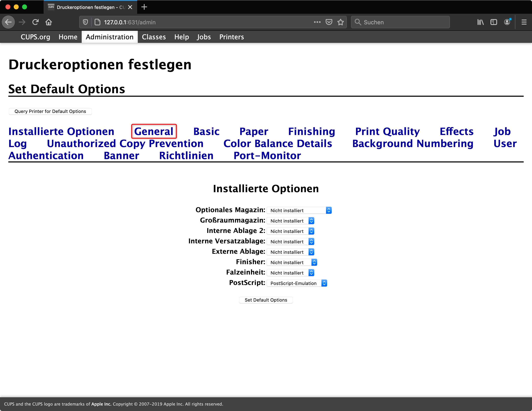Select the Jobs menu item
The image size is (532, 411).
[203, 37]
